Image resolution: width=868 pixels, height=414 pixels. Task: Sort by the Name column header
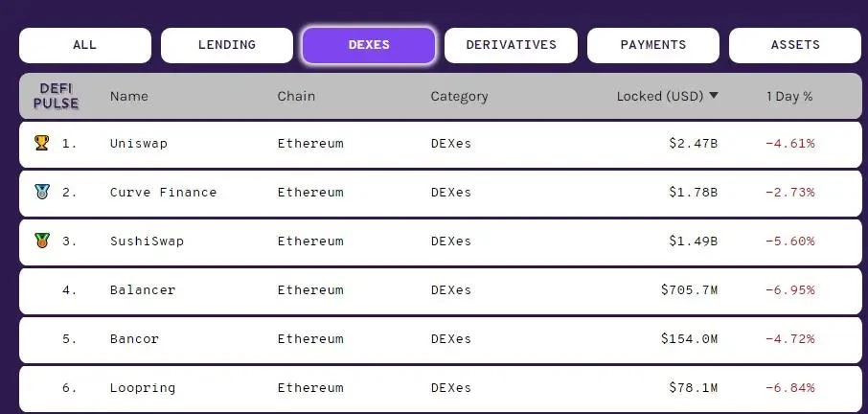pos(129,96)
